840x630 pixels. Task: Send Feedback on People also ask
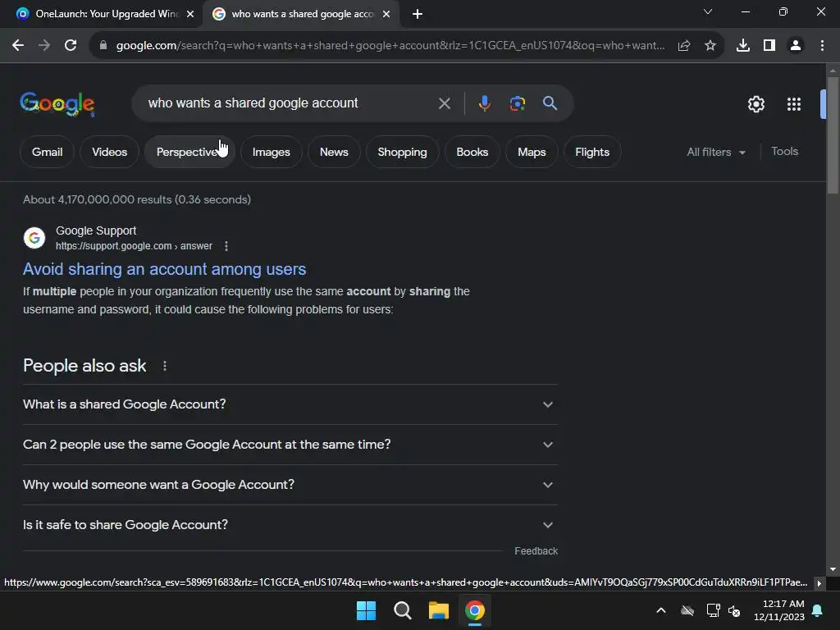536,551
